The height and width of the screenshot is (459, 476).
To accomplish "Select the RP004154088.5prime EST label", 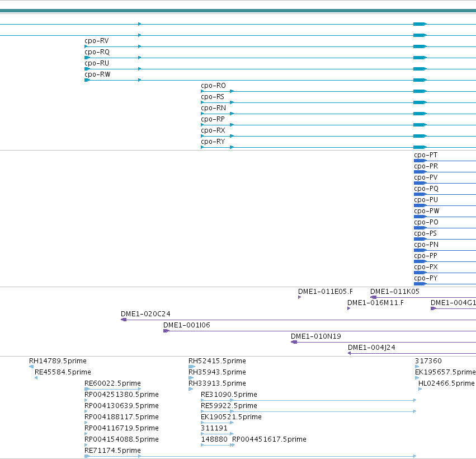I will click(x=121, y=440).
